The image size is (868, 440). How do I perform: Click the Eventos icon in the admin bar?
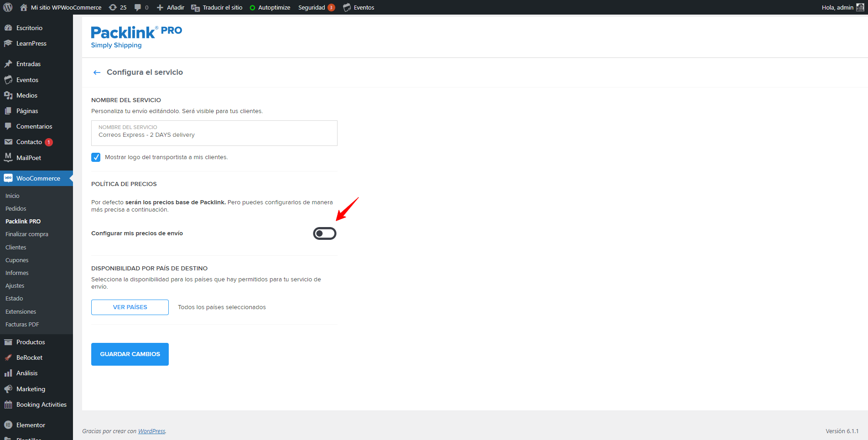[347, 7]
